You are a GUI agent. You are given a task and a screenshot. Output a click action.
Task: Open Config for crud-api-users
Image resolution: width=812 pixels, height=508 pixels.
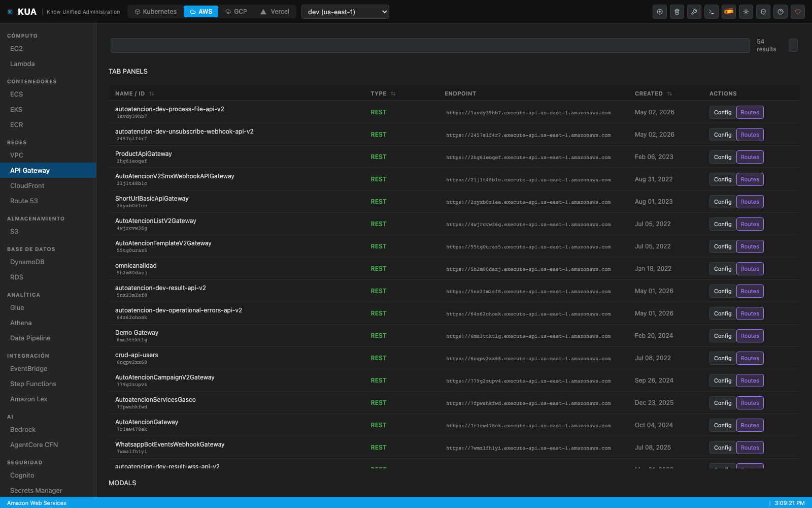[x=722, y=358]
